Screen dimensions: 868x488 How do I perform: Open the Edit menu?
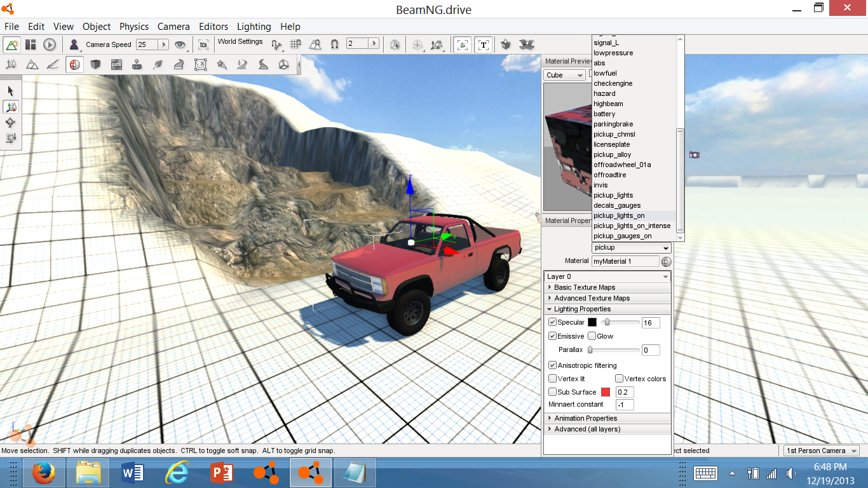(x=36, y=27)
